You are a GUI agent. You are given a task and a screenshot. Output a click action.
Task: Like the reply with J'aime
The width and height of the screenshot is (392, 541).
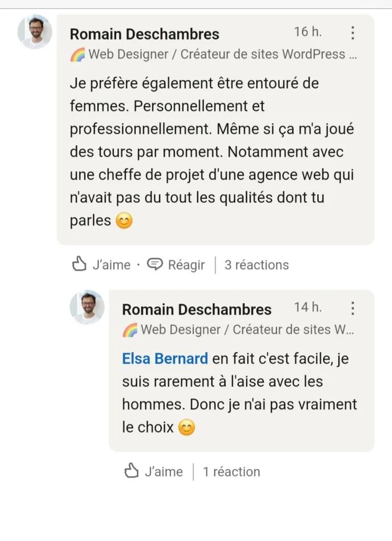click(153, 471)
